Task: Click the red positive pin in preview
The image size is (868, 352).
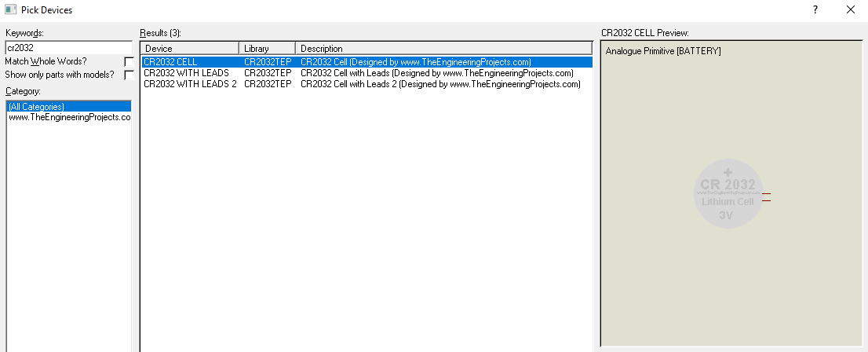Action: [766, 192]
